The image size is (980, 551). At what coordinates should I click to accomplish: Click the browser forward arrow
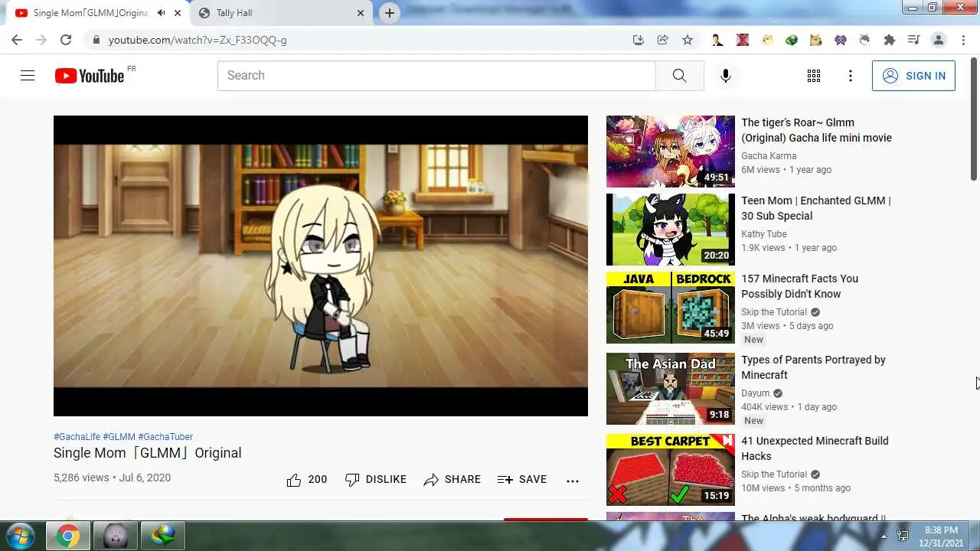pyautogui.click(x=41, y=40)
